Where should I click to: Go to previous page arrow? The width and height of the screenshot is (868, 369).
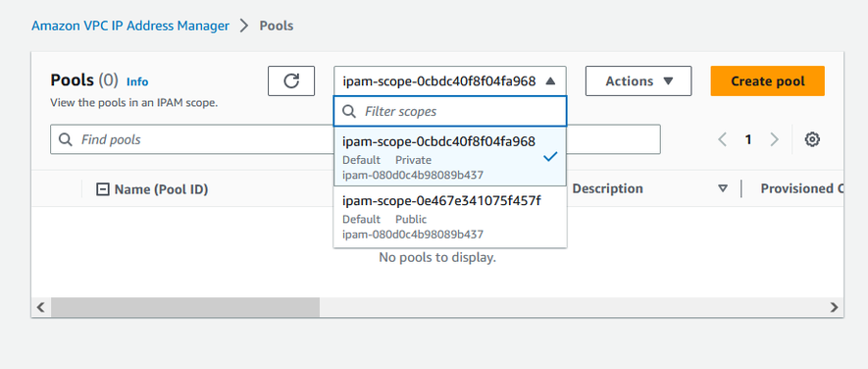pos(723,139)
